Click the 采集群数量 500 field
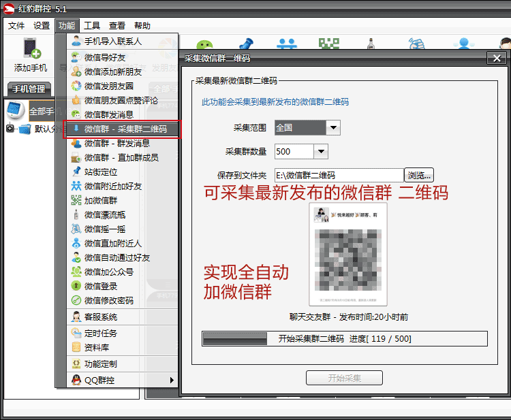511x420 pixels. (294, 151)
